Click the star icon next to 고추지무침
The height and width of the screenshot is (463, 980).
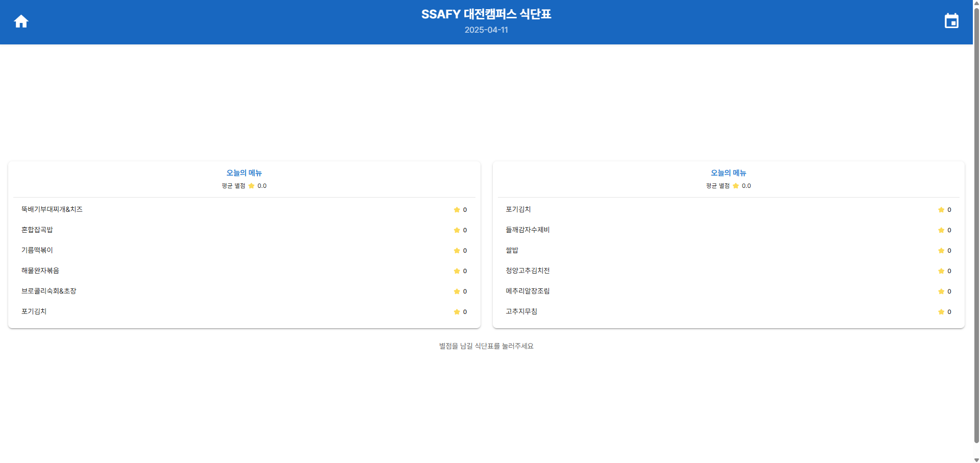[x=941, y=312]
